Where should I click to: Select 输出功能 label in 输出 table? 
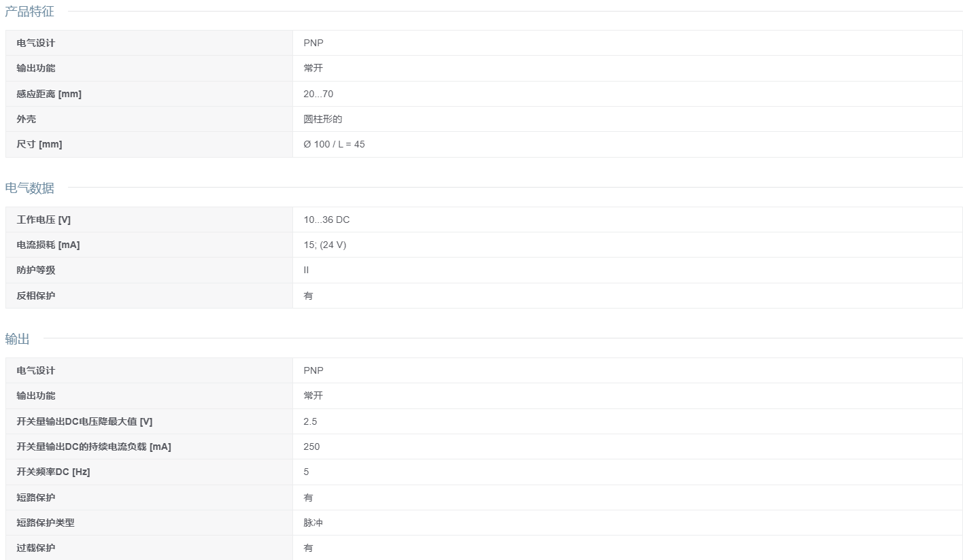(x=36, y=396)
